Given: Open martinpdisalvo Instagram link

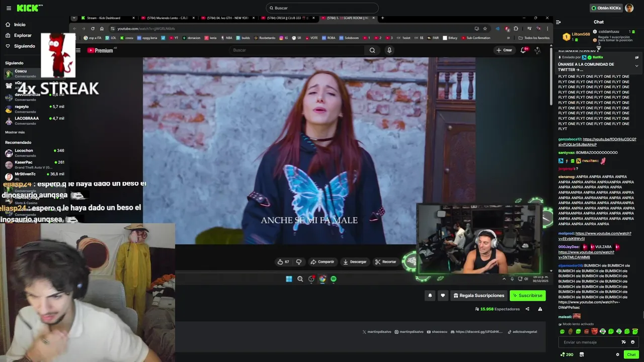Looking at the screenshot, I should click(x=409, y=332).
